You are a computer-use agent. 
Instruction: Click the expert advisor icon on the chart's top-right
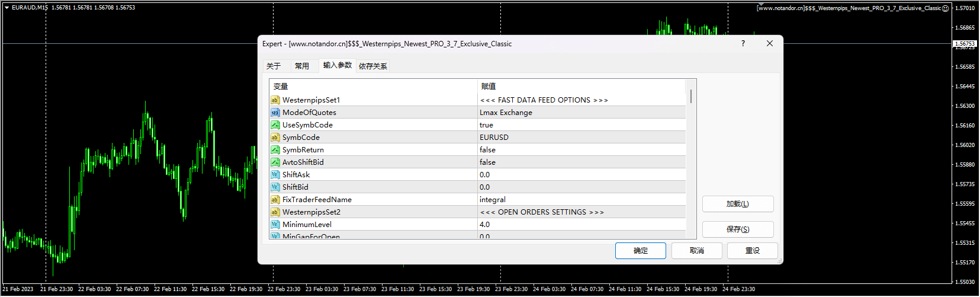tap(945, 8)
